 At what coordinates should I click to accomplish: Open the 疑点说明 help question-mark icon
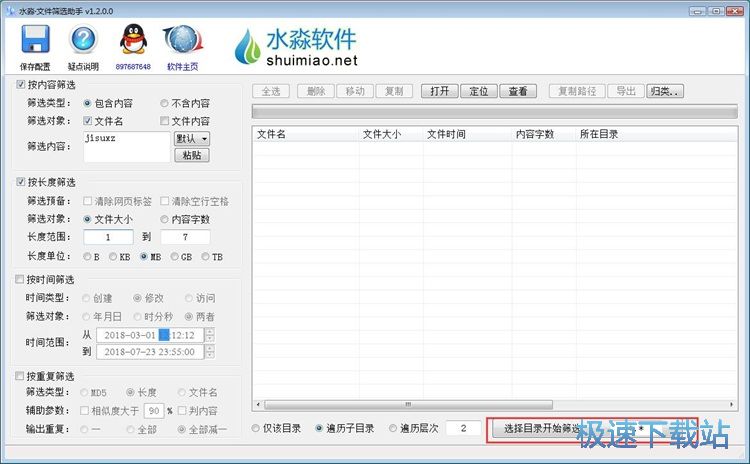pos(83,40)
